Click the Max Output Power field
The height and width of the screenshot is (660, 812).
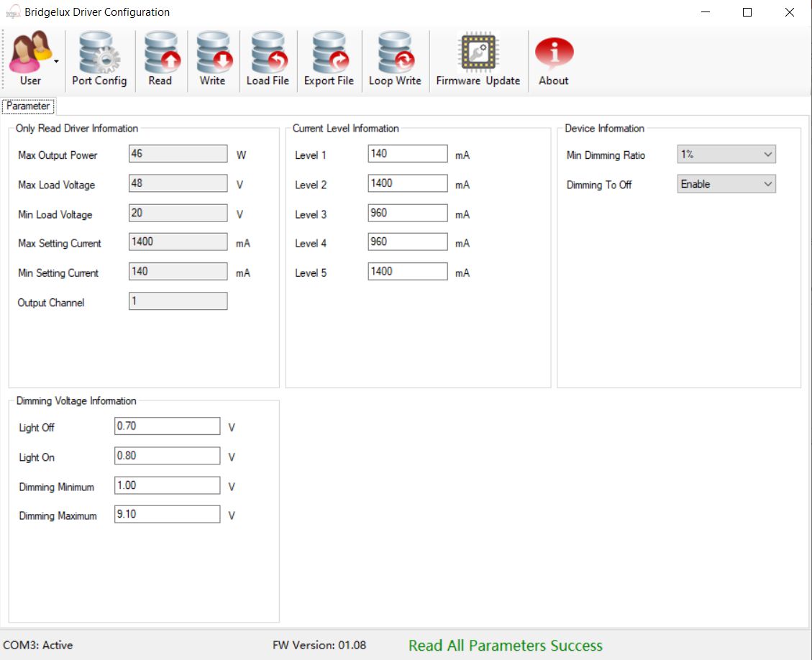click(178, 154)
